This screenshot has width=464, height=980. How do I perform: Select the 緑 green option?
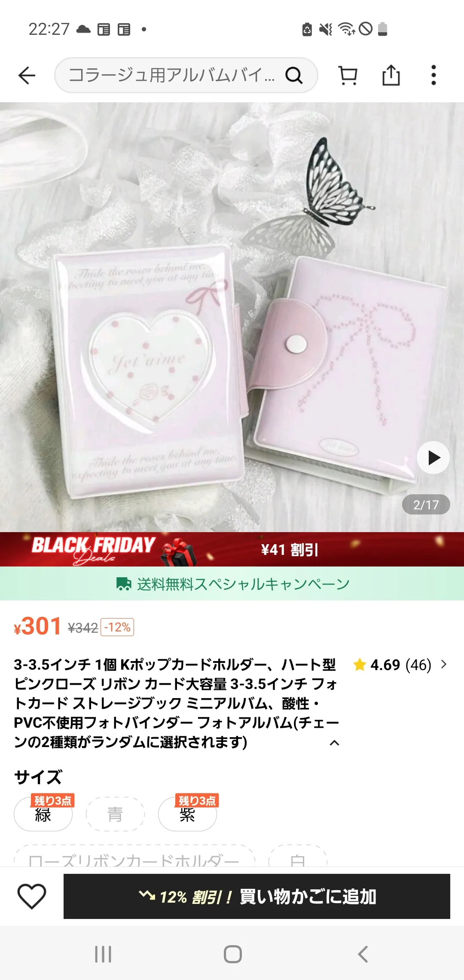click(43, 814)
